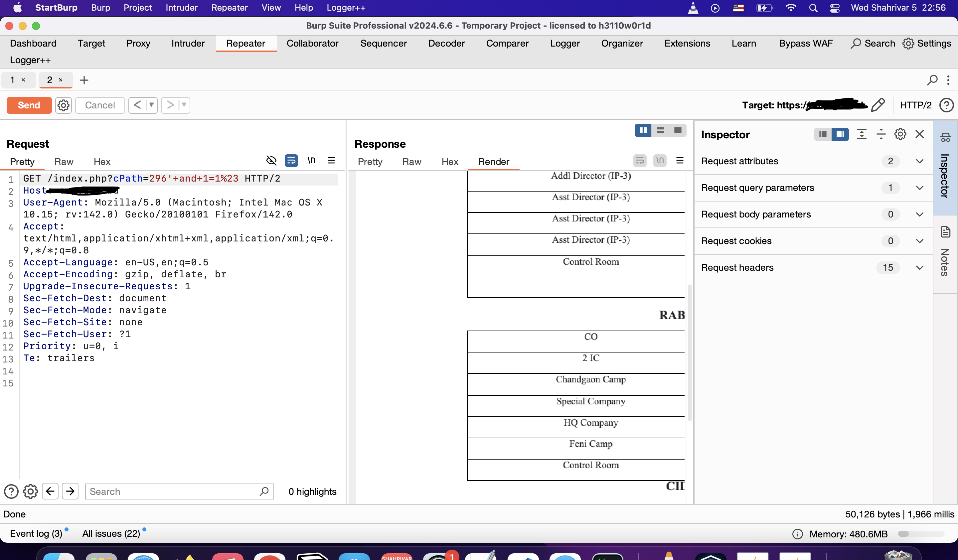Expand the Request query parameters section
The width and height of the screenshot is (958, 560).
coord(919,188)
